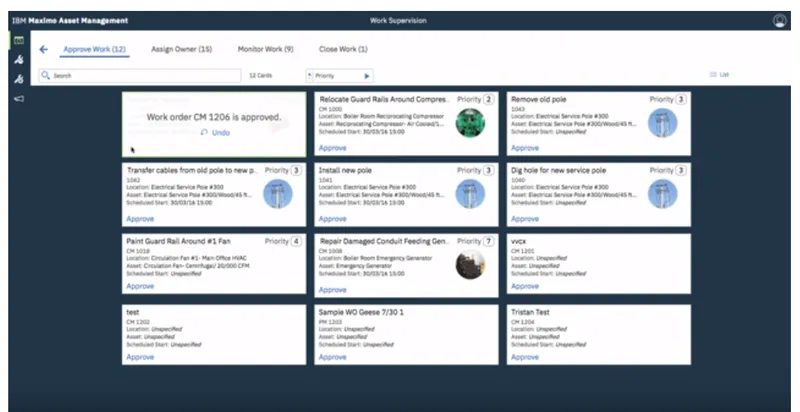Image resolution: width=800 pixels, height=412 pixels.
Task: Open generator thumbnail on Repair Damaged Conduit card
Action: coord(470,265)
